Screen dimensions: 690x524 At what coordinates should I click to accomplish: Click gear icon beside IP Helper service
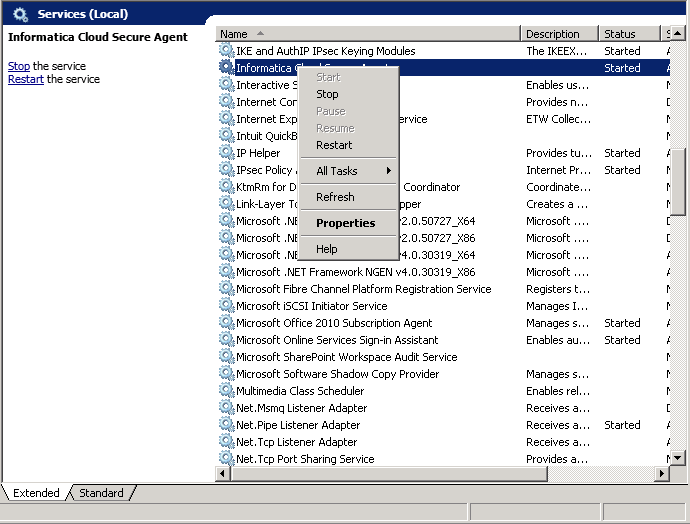(x=226, y=152)
